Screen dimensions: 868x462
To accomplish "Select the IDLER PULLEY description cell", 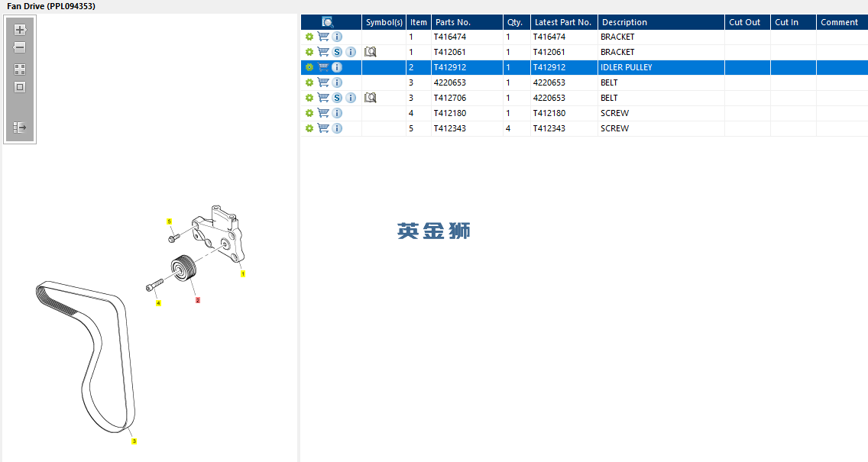I will click(662, 67).
